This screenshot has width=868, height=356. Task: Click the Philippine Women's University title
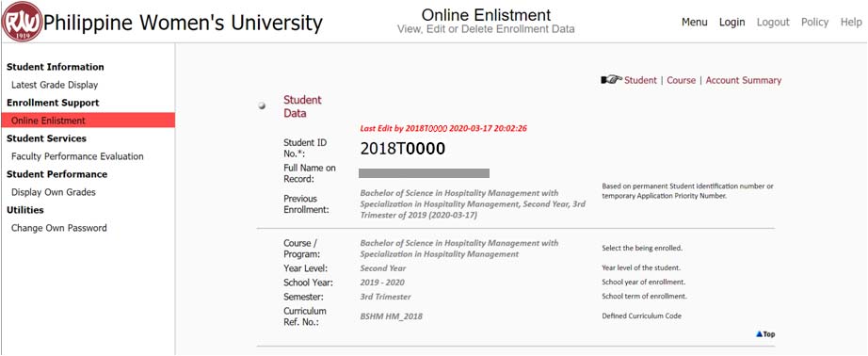pyautogui.click(x=183, y=23)
